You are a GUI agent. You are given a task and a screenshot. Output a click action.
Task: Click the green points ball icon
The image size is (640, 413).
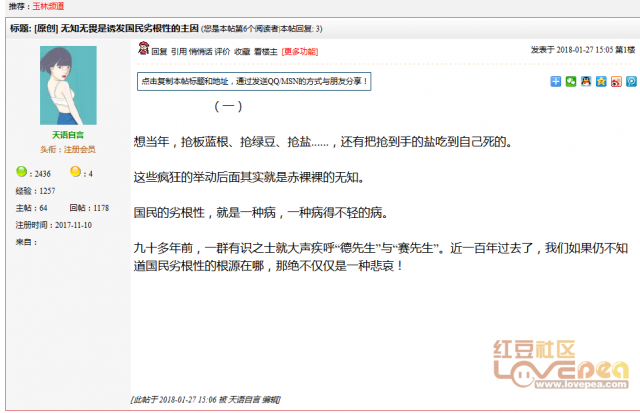click(x=22, y=171)
